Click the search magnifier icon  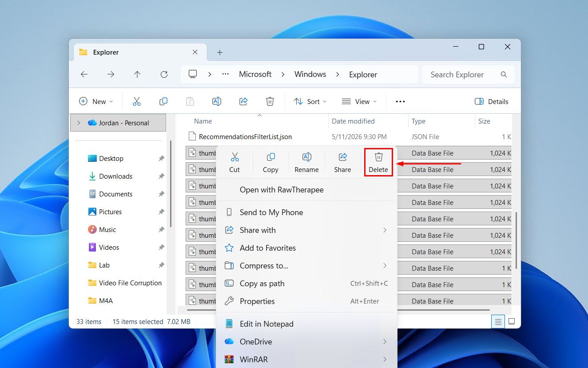pyautogui.click(x=504, y=75)
